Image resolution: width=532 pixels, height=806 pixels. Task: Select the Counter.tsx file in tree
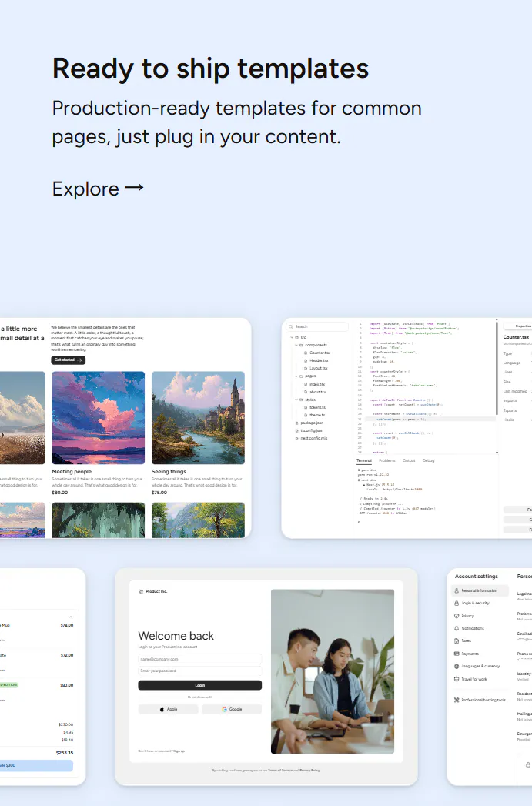[316, 353]
